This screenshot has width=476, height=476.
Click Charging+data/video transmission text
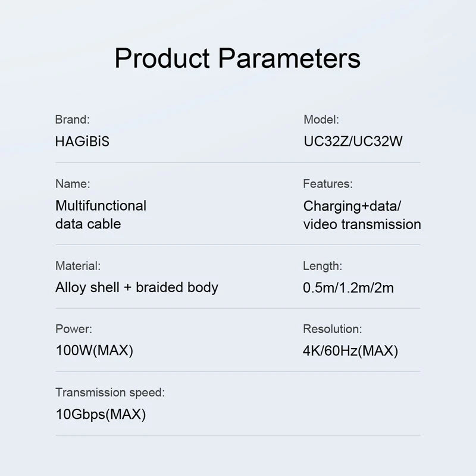coord(362,215)
